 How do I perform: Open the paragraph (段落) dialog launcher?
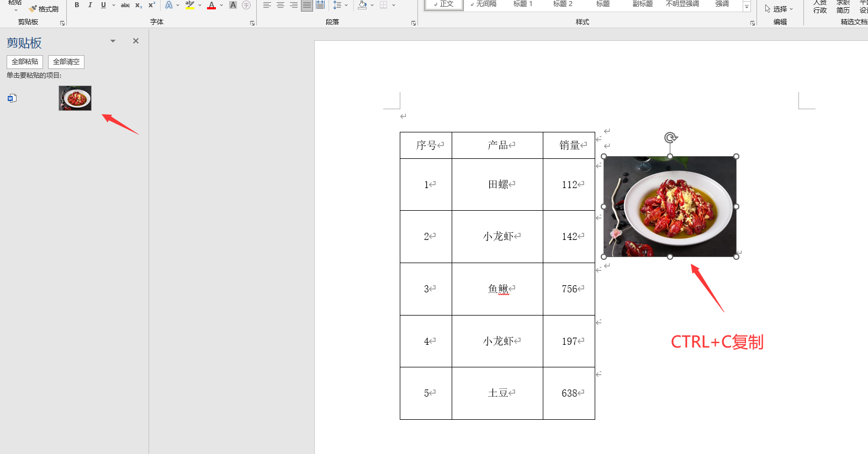414,23
